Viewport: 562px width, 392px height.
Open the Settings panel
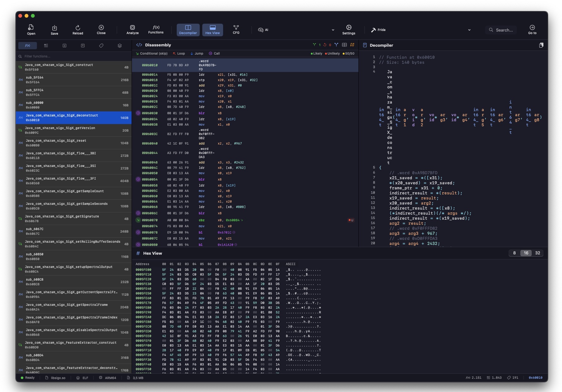pyautogui.click(x=348, y=30)
